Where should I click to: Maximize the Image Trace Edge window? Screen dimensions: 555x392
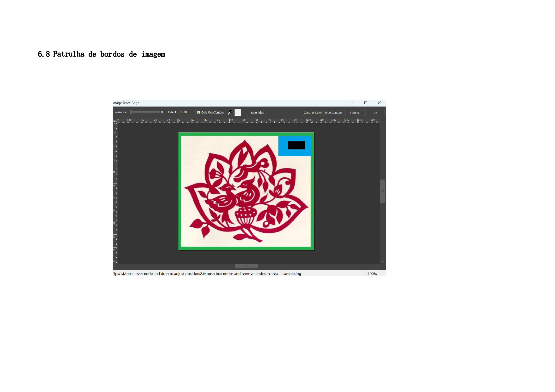coord(365,103)
